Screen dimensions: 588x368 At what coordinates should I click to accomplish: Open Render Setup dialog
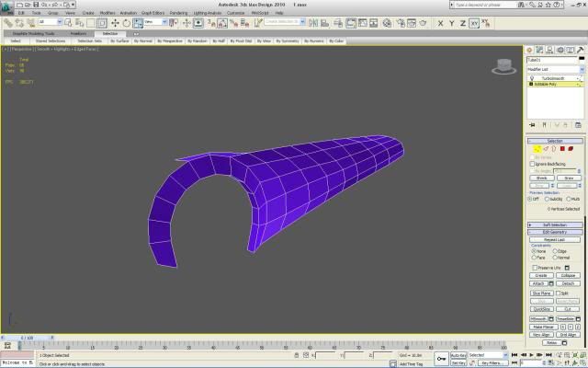[401, 23]
